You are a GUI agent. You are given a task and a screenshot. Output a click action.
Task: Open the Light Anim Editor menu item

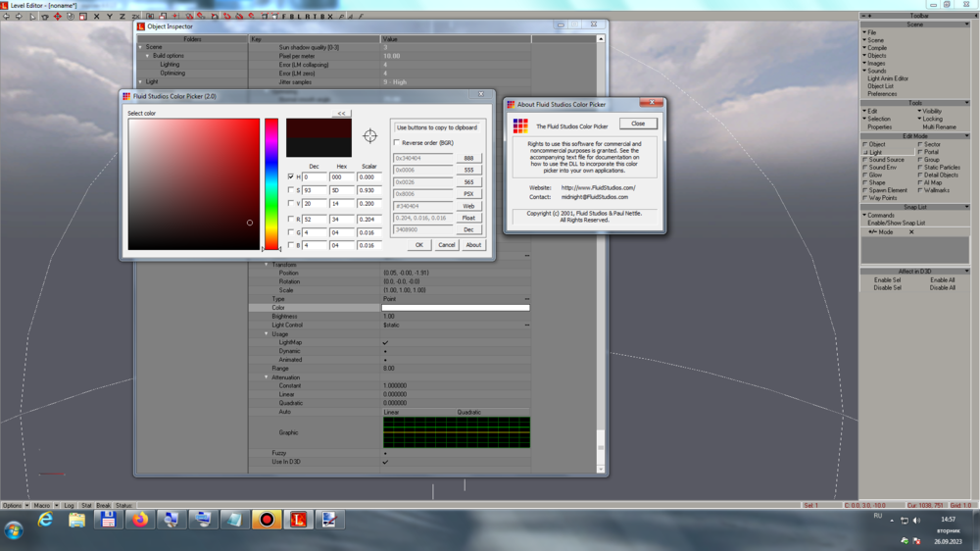(x=887, y=78)
